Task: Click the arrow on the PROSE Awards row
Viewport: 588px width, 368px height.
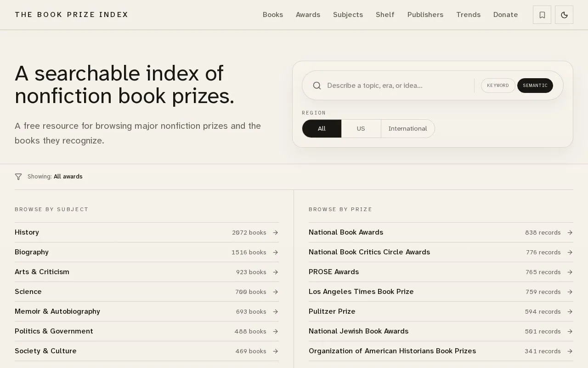Action: tap(570, 272)
